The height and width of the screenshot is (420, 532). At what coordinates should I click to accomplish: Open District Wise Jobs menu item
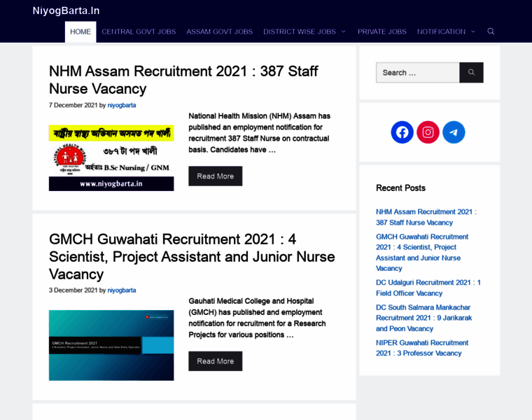coord(300,32)
